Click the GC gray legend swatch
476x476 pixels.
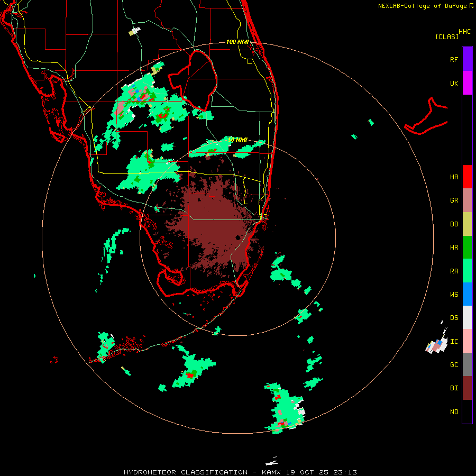tap(467, 364)
